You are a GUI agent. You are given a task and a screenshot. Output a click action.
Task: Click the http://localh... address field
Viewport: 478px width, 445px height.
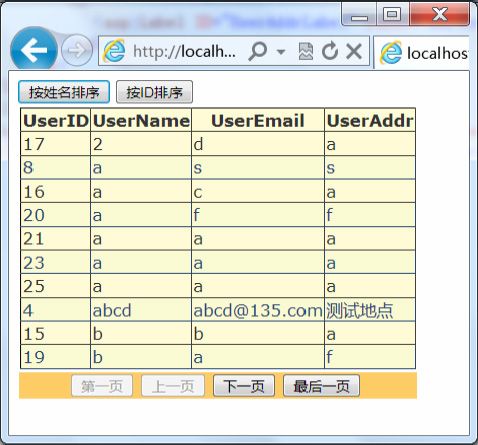pyautogui.click(x=184, y=51)
